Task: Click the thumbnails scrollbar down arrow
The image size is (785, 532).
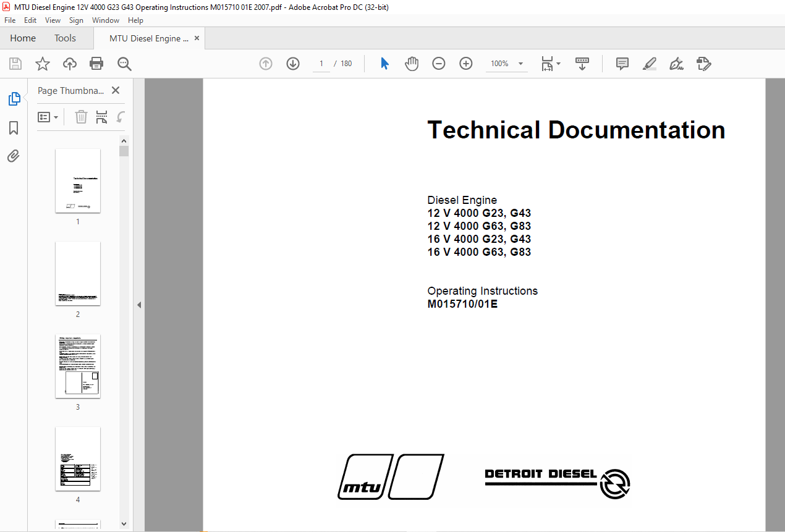Action: tap(124, 524)
